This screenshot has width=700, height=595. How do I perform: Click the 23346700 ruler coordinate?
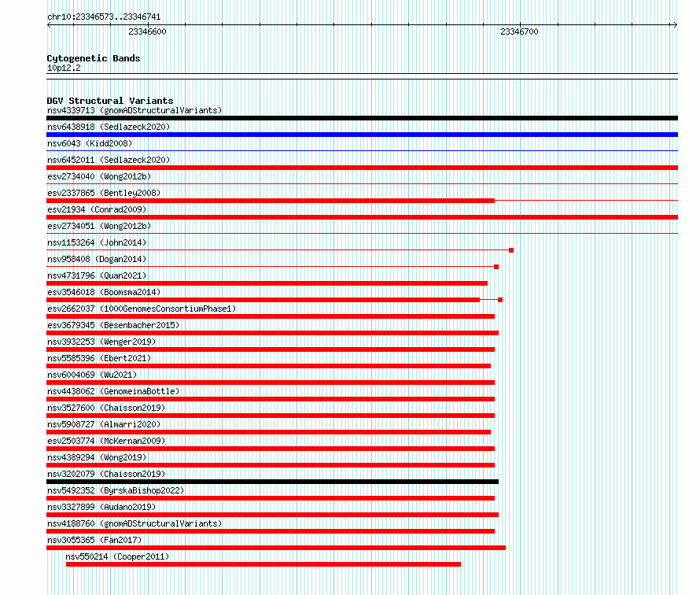coord(519,31)
